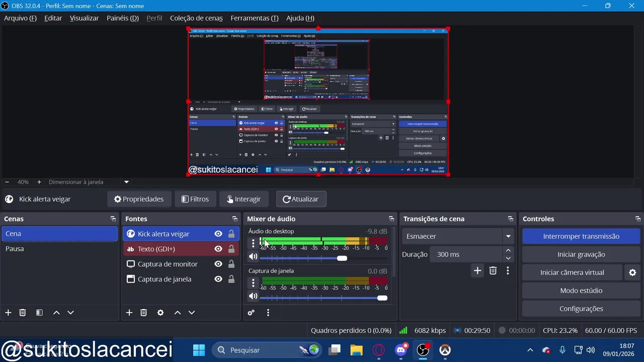Pop out Cenas dock panel
The image size is (644, 362).
(x=113, y=219)
